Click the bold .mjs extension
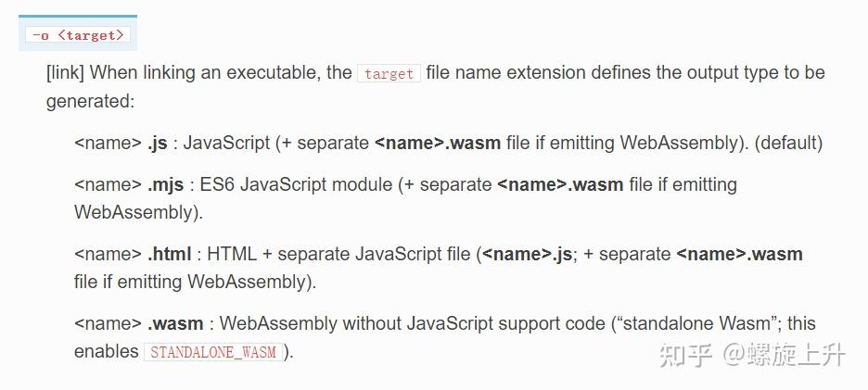Screen dimensions: 868x390 (x=168, y=184)
